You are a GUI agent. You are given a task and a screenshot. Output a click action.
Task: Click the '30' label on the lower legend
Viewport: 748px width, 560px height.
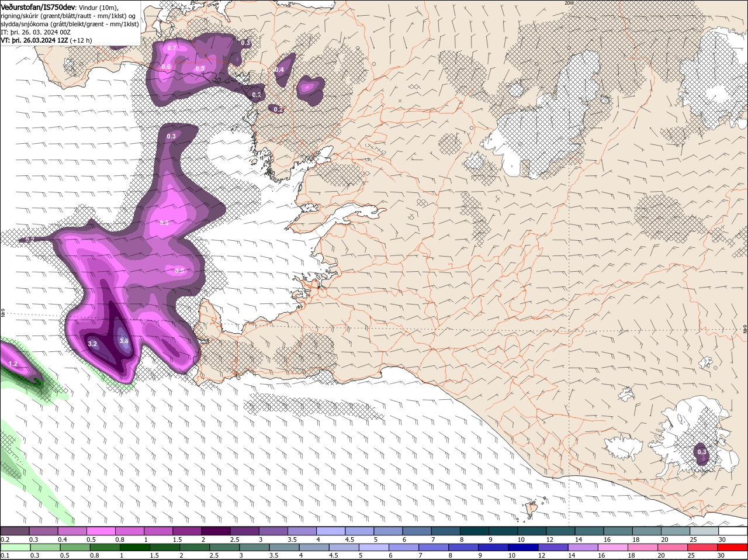(721, 555)
